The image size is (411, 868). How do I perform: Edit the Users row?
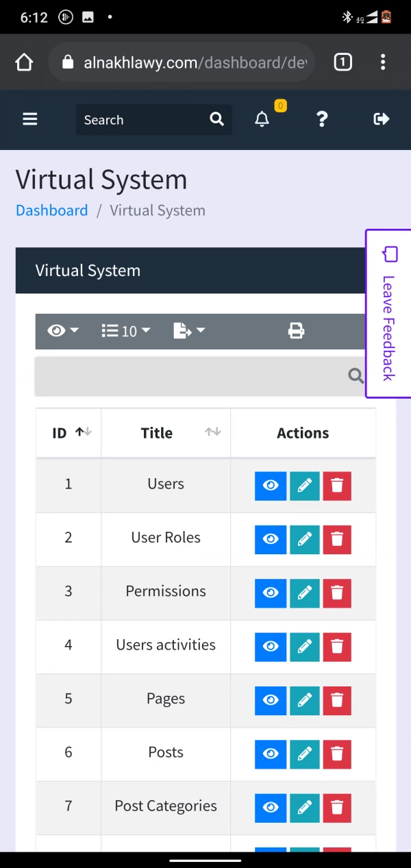[x=305, y=486]
